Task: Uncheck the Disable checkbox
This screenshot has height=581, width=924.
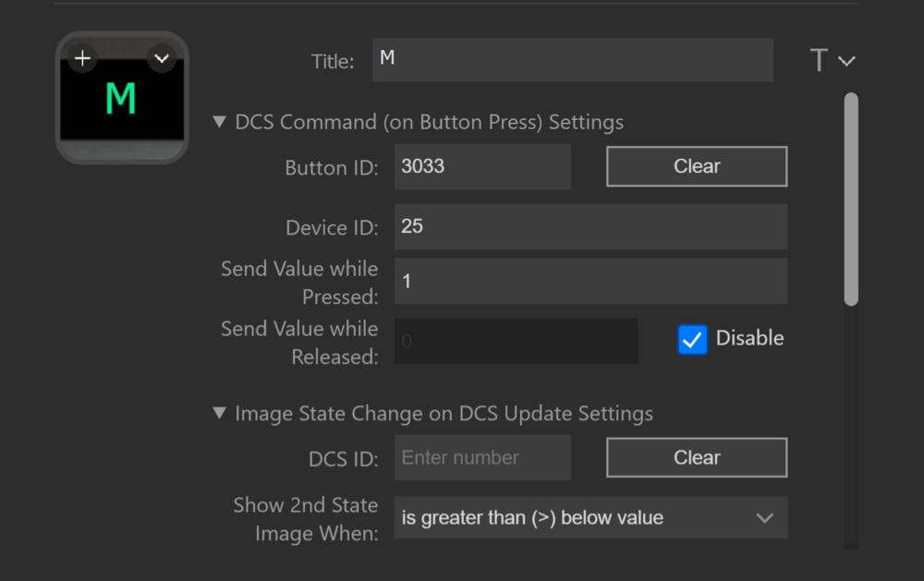Action: 692,339
